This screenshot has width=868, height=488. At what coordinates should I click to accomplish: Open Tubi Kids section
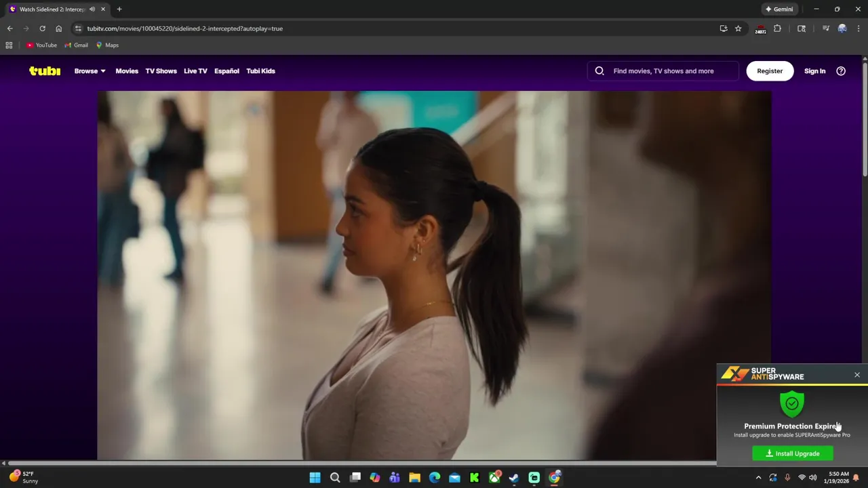[x=260, y=70]
